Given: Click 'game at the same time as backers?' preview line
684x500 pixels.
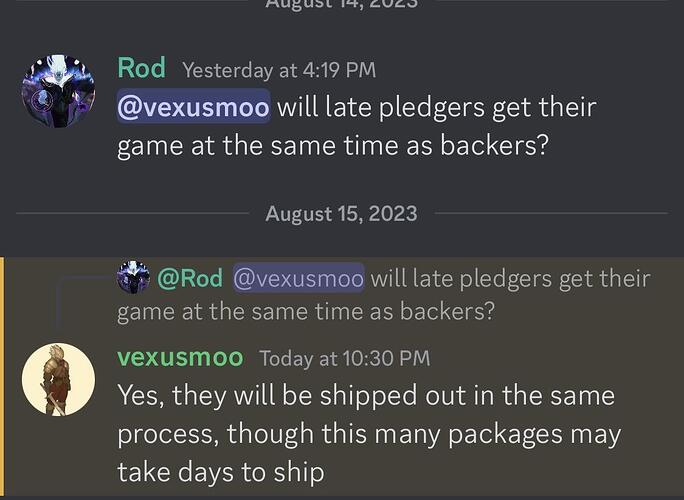Looking at the screenshot, I should click(306, 312).
